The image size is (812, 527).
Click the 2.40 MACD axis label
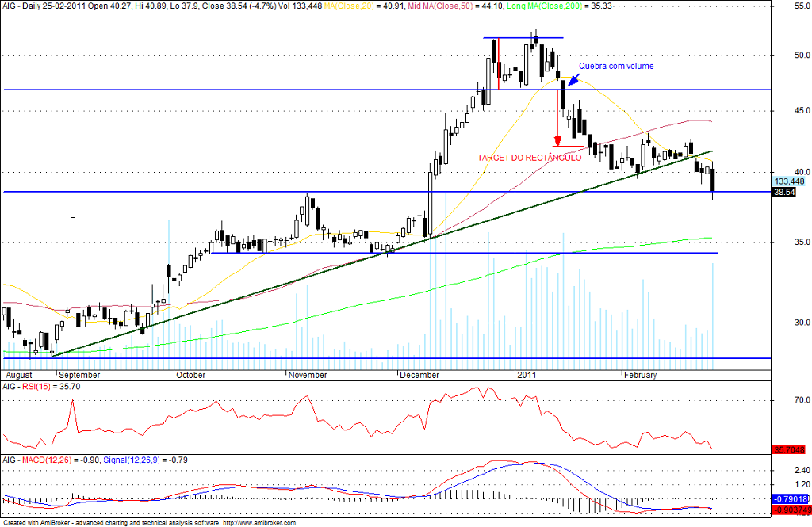(x=802, y=470)
